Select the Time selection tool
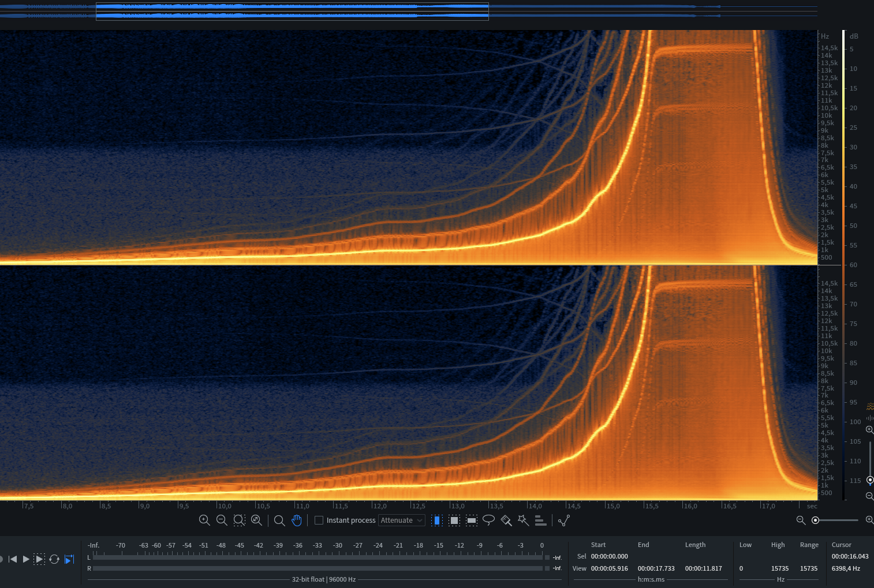Screen dimensions: 874x588 [x=437, y=520]
